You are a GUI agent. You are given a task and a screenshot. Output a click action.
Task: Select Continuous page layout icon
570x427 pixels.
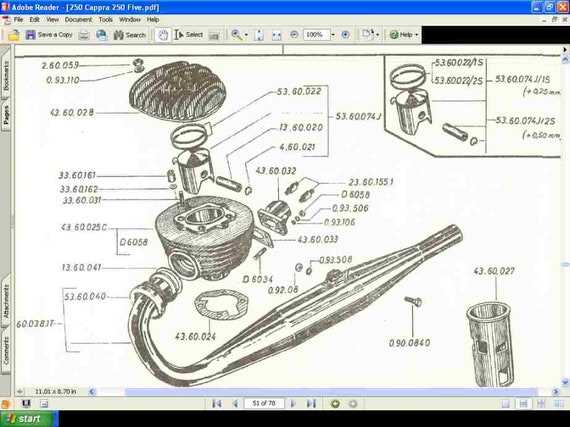point(523,403)
